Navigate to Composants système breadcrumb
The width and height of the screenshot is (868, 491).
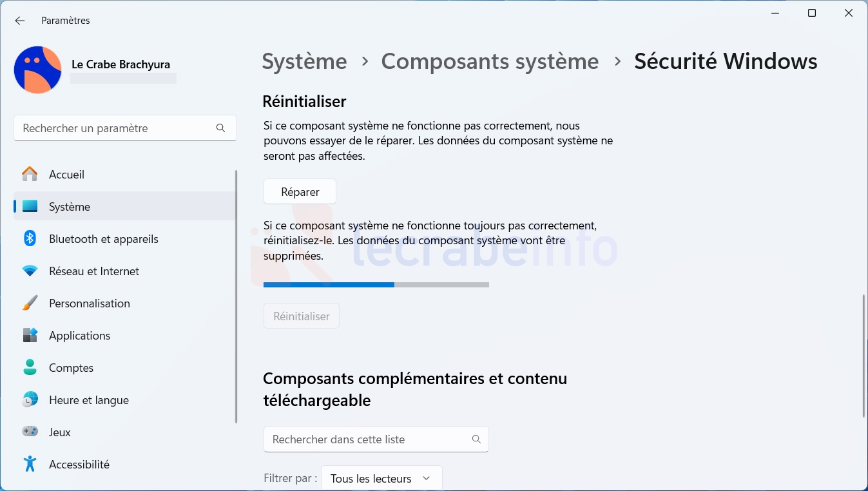490,61
